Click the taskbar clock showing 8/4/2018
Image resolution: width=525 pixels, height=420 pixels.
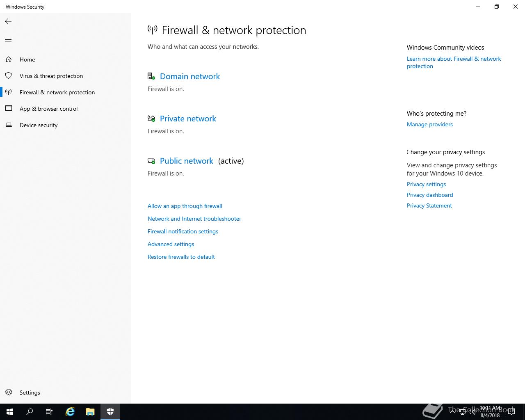pyautogui.click(x=490, y=412)
